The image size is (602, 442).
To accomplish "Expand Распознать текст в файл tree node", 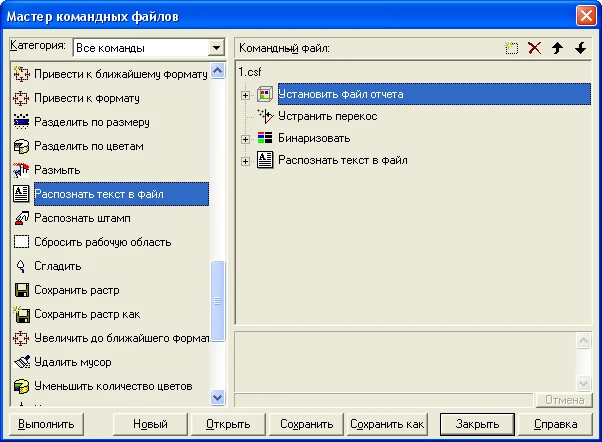I will click(x=245, y=160).
